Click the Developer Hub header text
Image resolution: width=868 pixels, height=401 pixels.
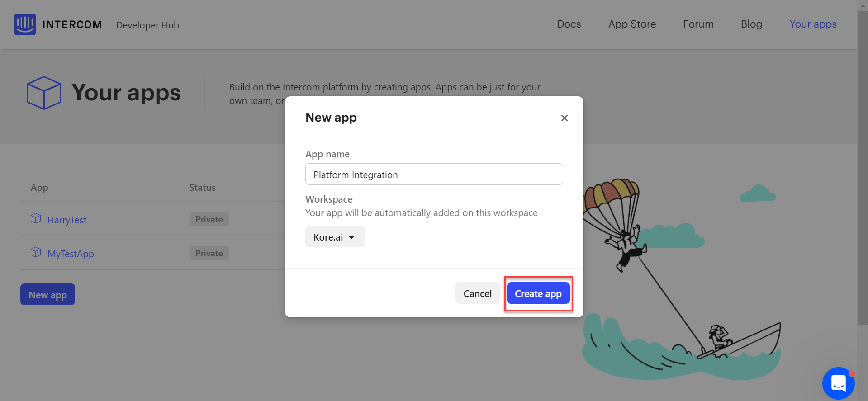147,25
